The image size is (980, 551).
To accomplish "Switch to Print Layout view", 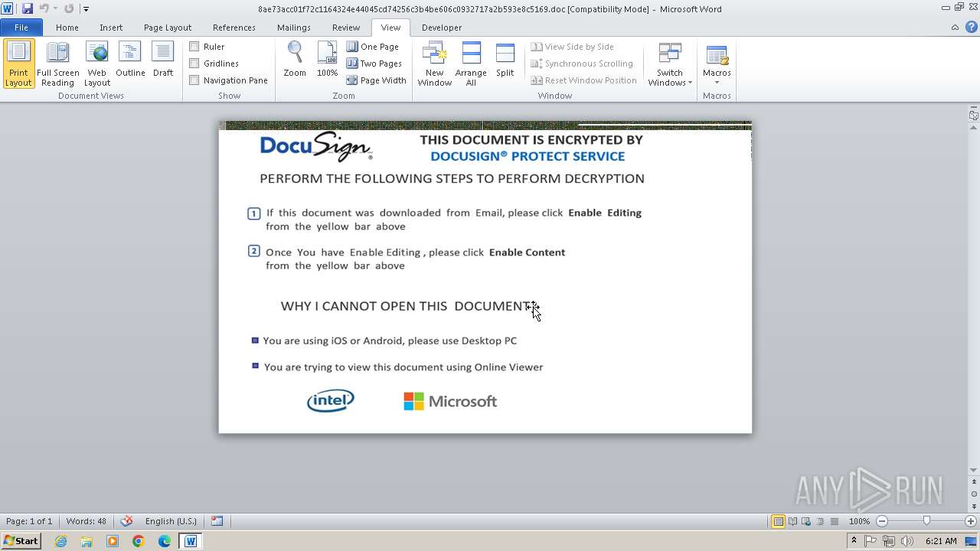I will [18, 64].
